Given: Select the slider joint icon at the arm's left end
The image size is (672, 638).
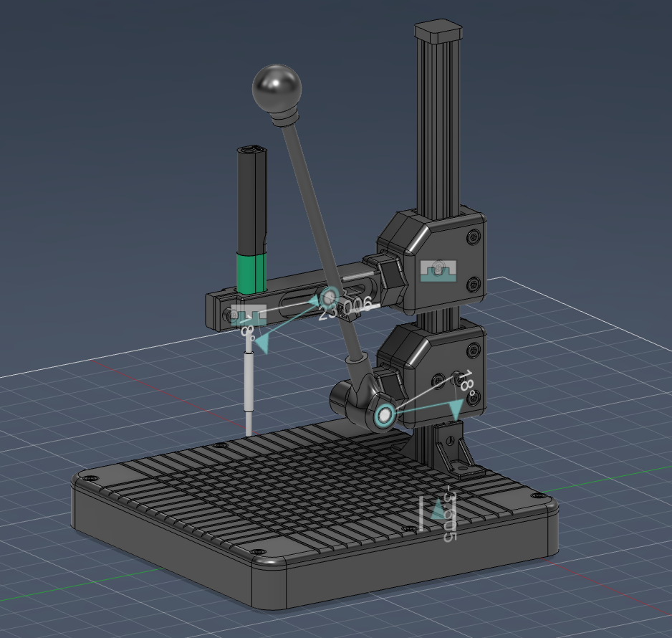Looking at the screenshot, I should coord(249,315).
